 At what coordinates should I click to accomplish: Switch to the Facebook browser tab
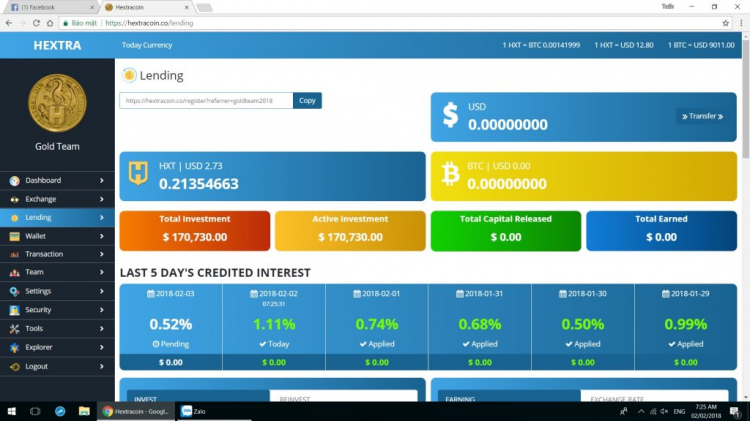pos(50,7)
